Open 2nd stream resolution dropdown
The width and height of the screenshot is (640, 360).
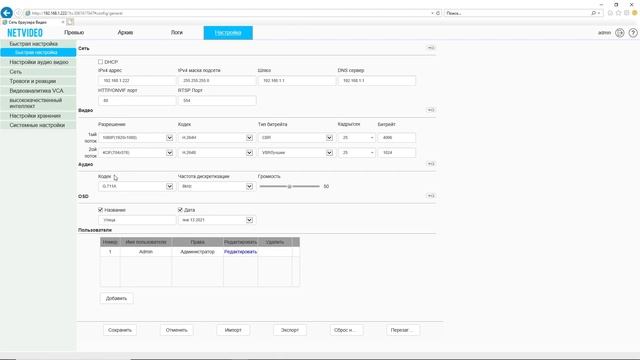click(x=136, y=153)
